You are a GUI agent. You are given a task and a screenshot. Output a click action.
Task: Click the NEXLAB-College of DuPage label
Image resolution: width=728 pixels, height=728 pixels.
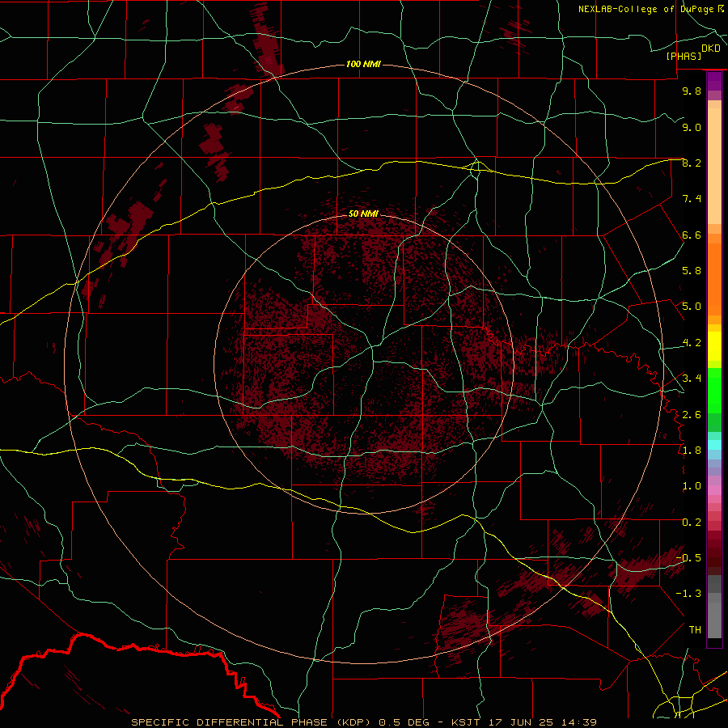(647, 9)
